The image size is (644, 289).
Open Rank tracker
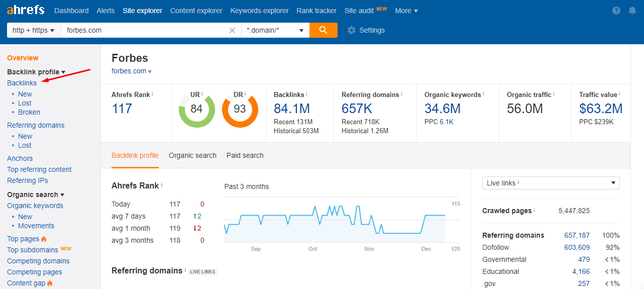coord(316,11)
